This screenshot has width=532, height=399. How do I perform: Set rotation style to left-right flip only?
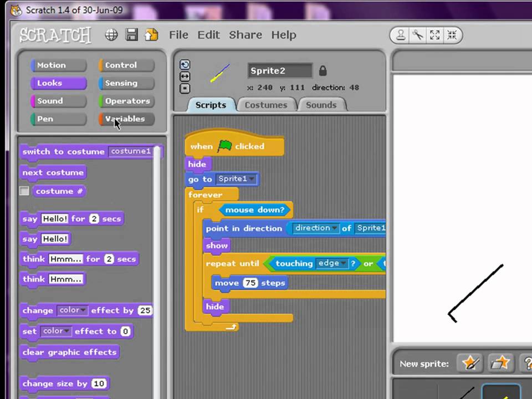click(x=185, y=76)
